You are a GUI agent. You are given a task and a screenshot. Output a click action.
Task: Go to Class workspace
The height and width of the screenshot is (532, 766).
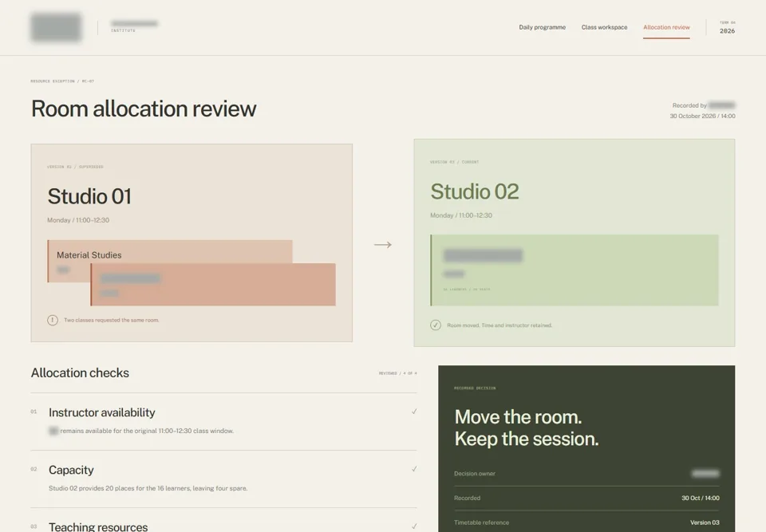[x=604, y=27]
